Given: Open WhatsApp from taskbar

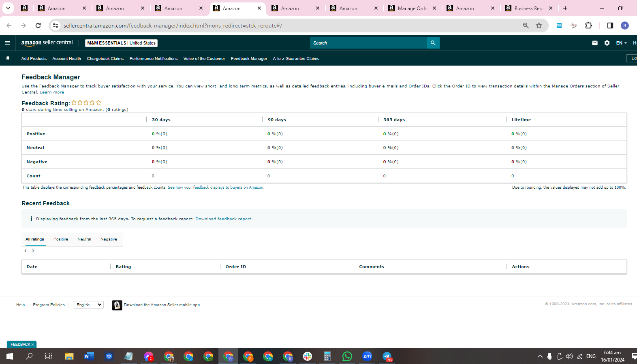Looking at the screenshot, I should point(347,356).
